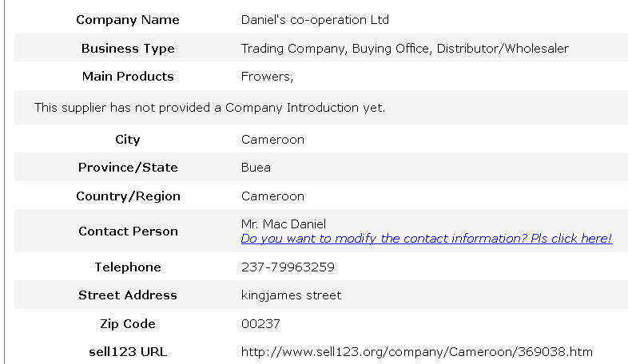Click the Company Introduction notice text

209,107
